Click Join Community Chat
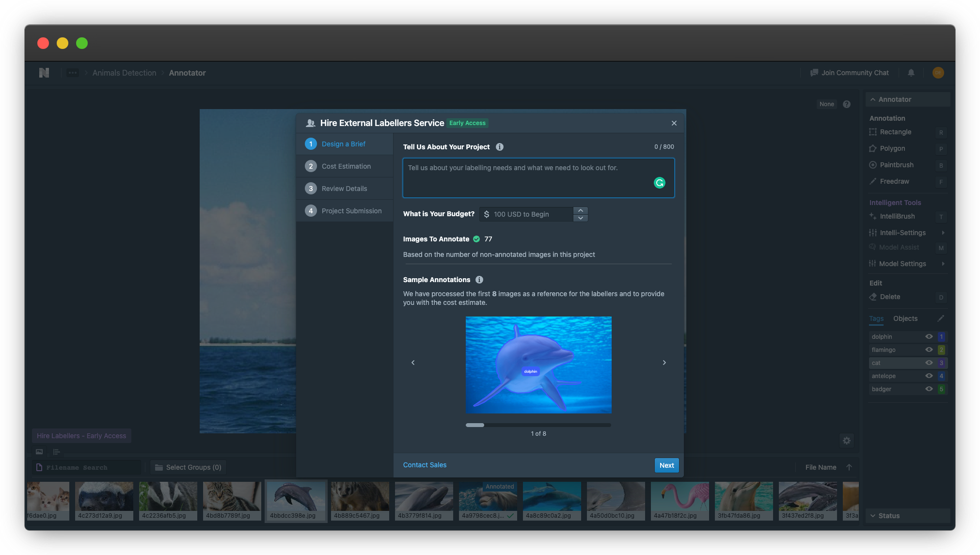 850,73
